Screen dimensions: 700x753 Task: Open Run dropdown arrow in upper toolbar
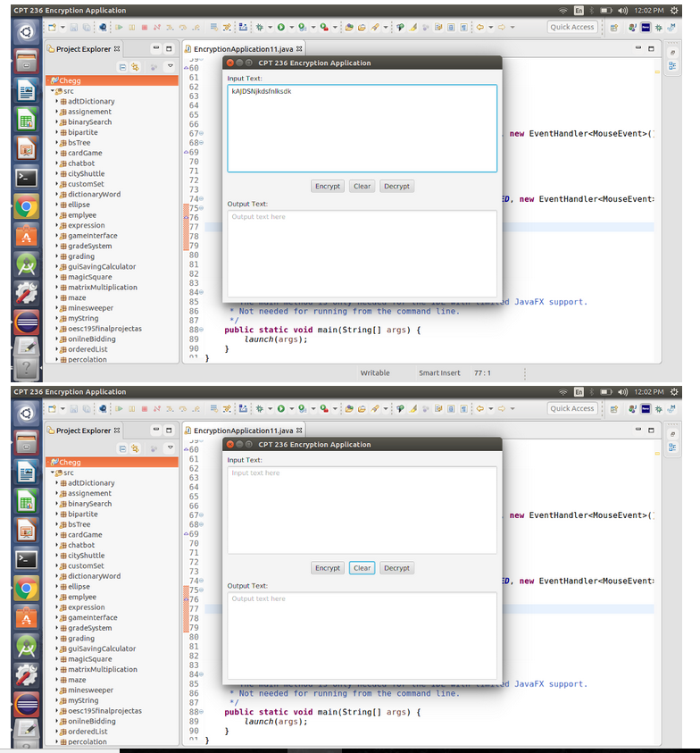[291, 28]
